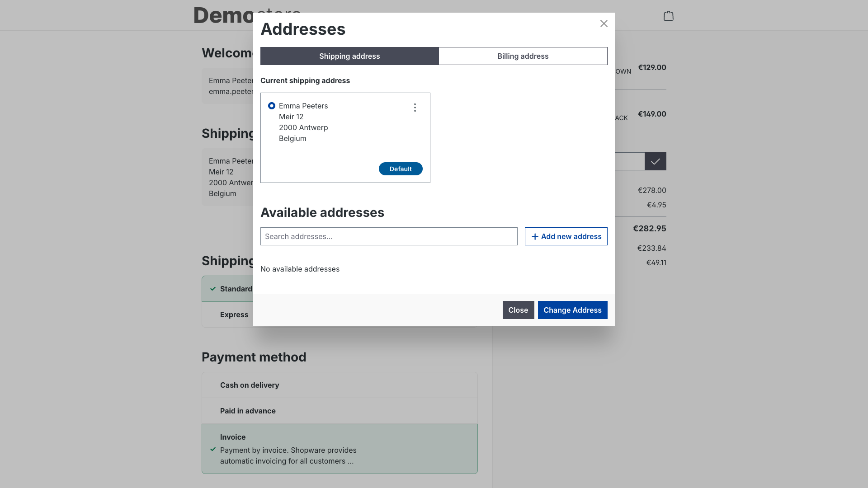Select the Invoice payment method

pos(340,449)
